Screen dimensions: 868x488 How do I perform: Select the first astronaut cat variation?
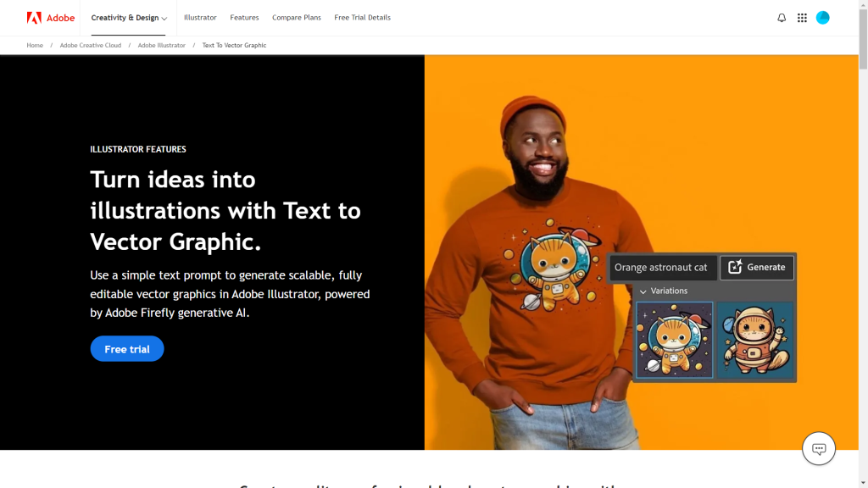(x=675, y=340)
